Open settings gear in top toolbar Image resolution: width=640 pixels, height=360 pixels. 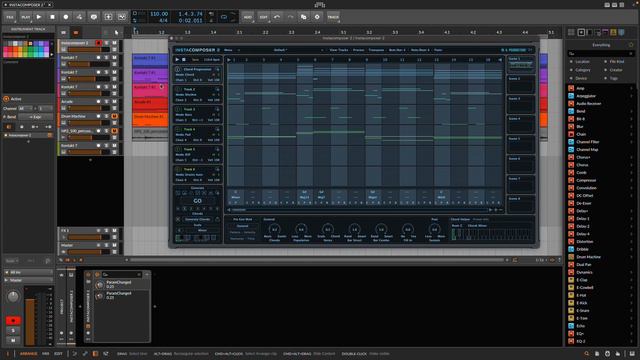tap(317, 17)
